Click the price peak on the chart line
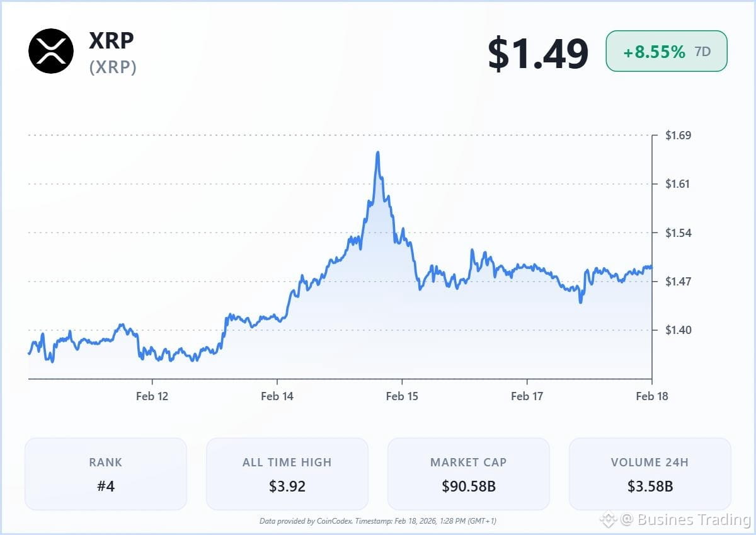 (x=377, y=153)
